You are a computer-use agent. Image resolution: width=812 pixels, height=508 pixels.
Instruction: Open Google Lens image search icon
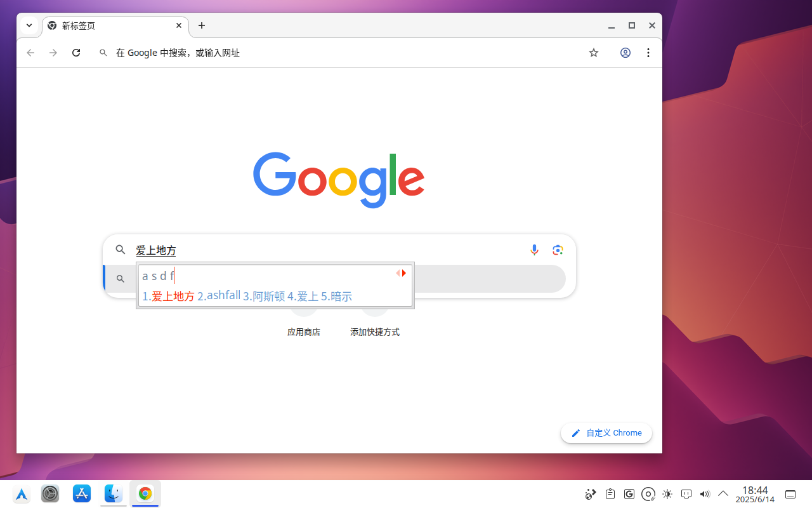(558, 250)
